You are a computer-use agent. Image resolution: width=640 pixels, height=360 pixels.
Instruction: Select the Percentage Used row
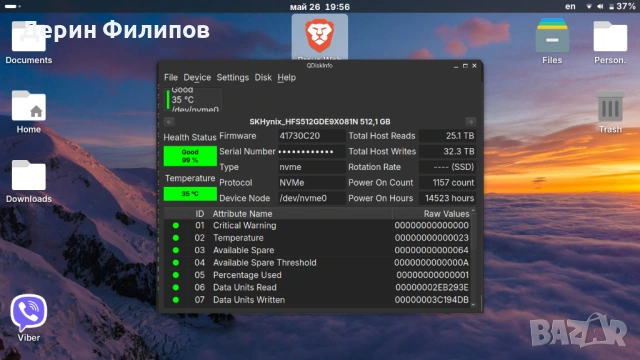[317, 275]
